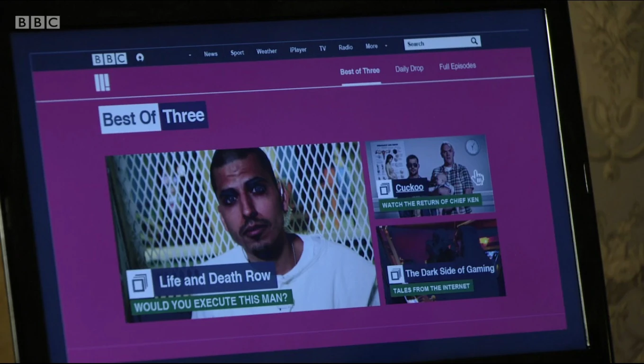
Task: Open the Cuckoo title link
Action: point(410,188)
